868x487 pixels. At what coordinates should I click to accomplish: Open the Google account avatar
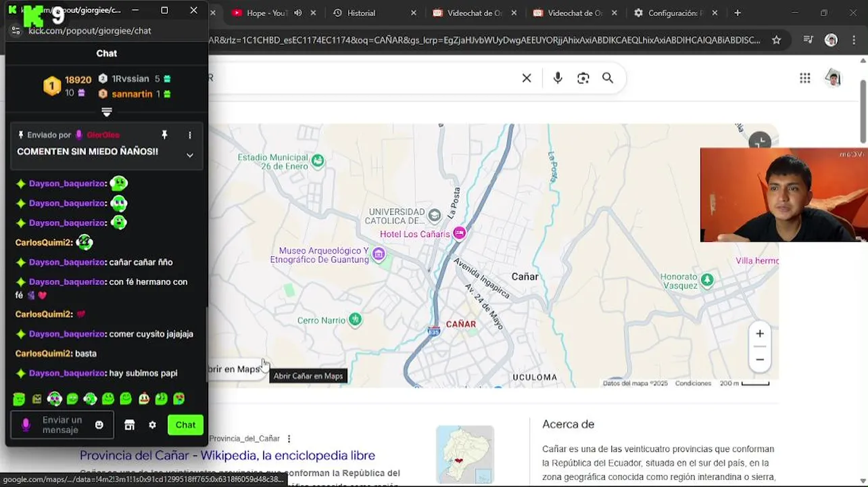click(834, 78)
